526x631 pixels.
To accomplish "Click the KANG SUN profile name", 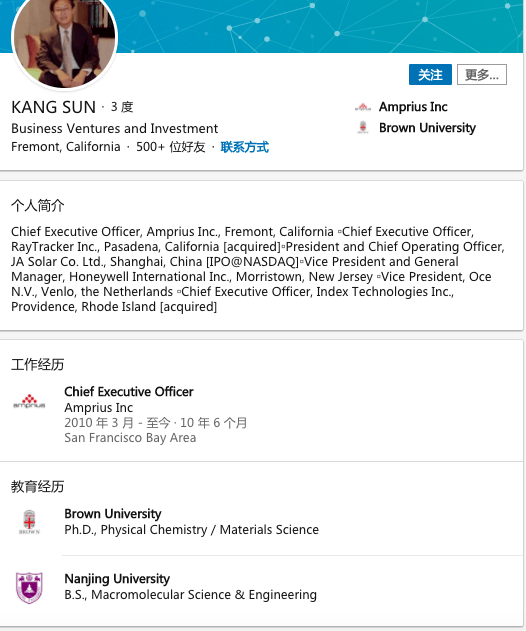I will (54, 107).
